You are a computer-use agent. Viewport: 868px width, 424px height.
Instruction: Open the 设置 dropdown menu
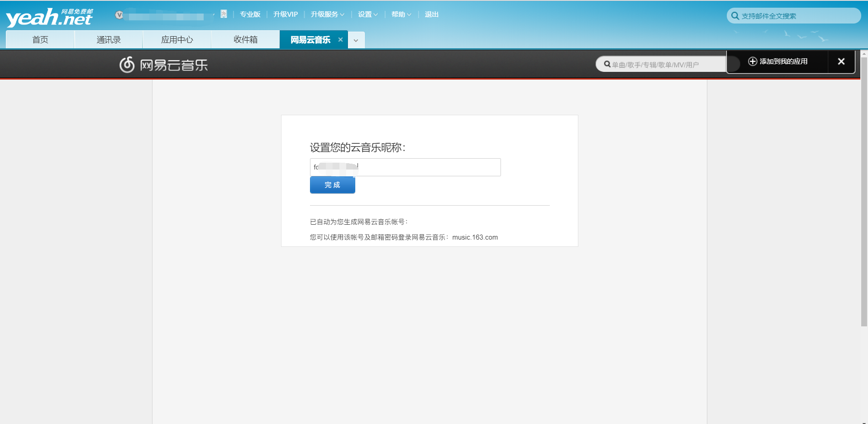point(368,14)
